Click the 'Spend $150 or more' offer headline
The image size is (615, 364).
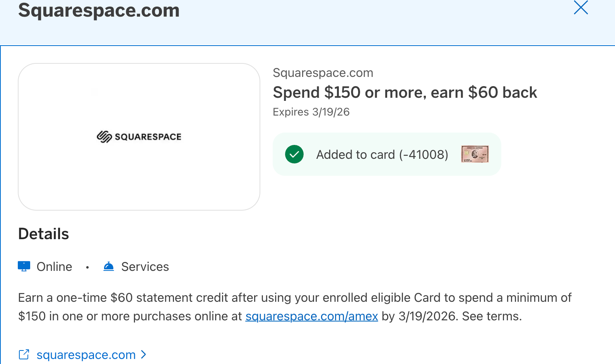(x=405, y=93)
